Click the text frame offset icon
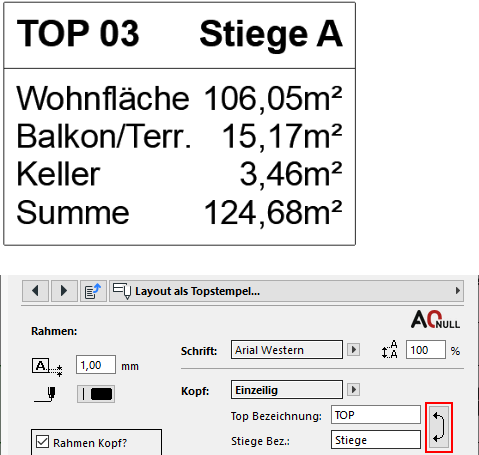The height and width of the screenshot is (455, 479). 47,367
